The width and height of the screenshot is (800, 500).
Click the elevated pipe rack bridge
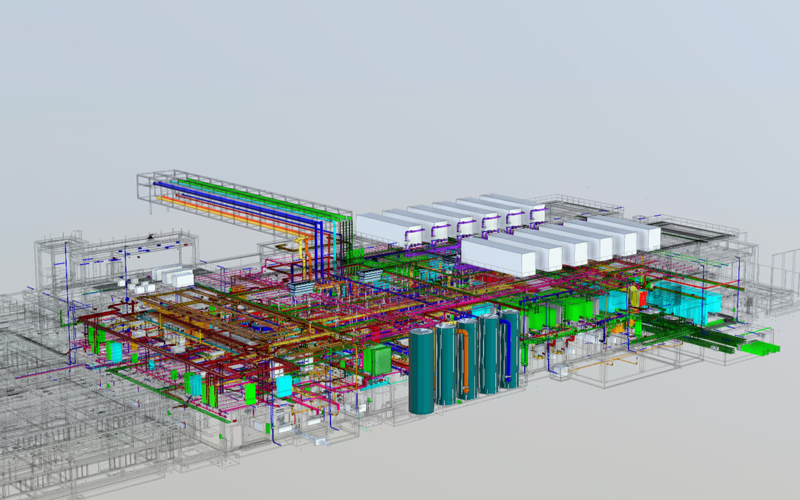click(x=250, y=205)
